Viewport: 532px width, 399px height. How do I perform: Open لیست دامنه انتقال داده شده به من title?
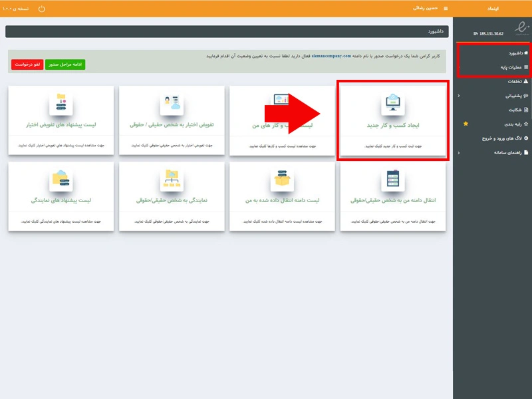click(282, 201)
